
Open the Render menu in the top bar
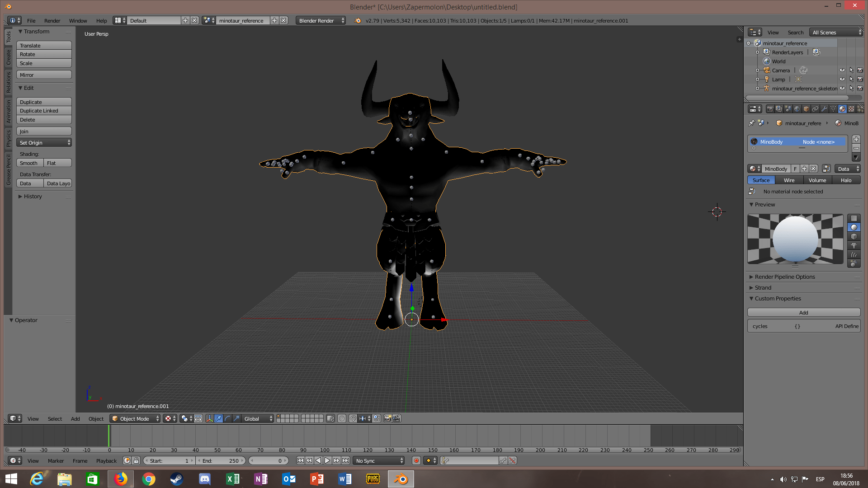click(x=52, y=20)
